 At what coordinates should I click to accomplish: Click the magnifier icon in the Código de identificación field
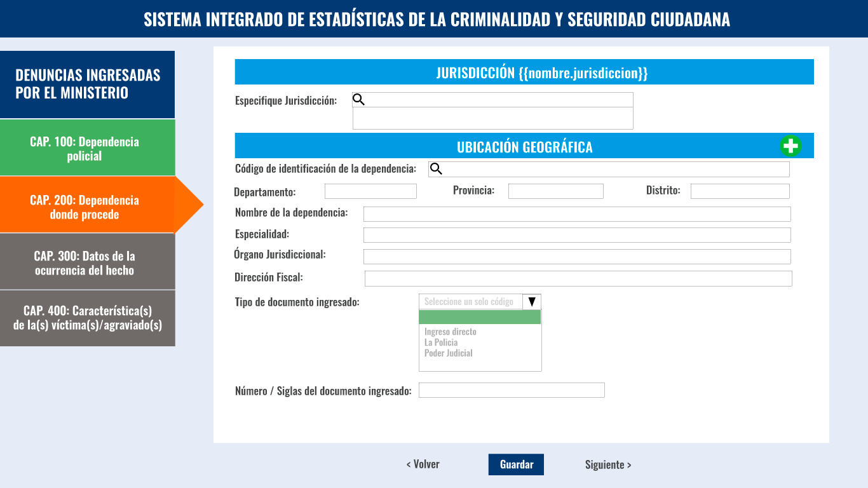[436, 169]
